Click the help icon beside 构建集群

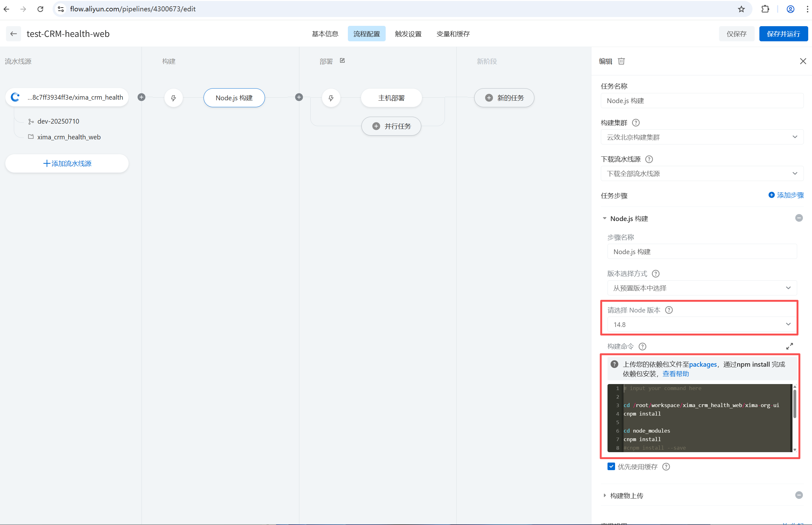(x=636, y=123)
